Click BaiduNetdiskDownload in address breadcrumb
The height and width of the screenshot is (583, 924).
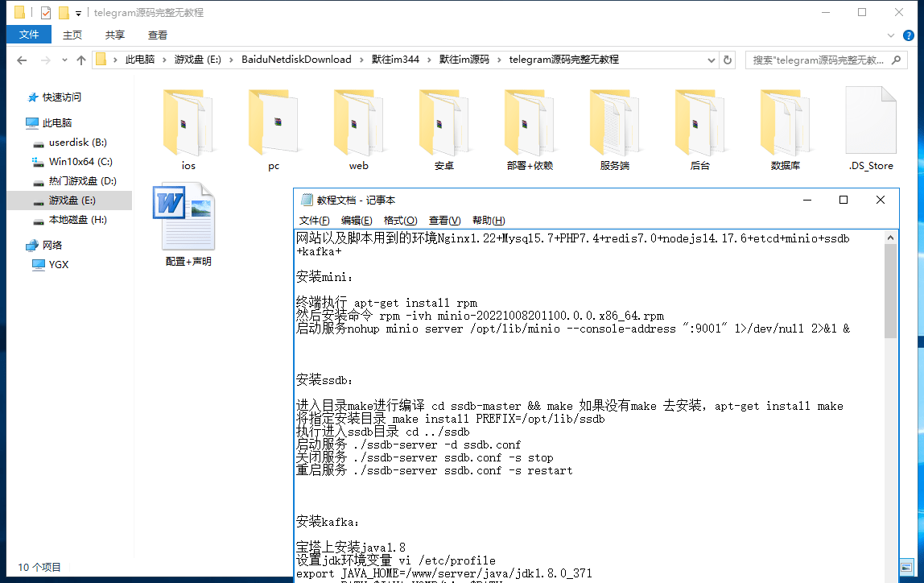(x=296, y=60)
